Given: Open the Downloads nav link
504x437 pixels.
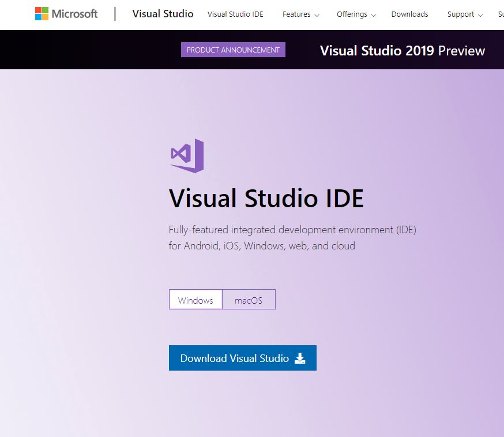Looking at the screenshot, I should [410, 14].
